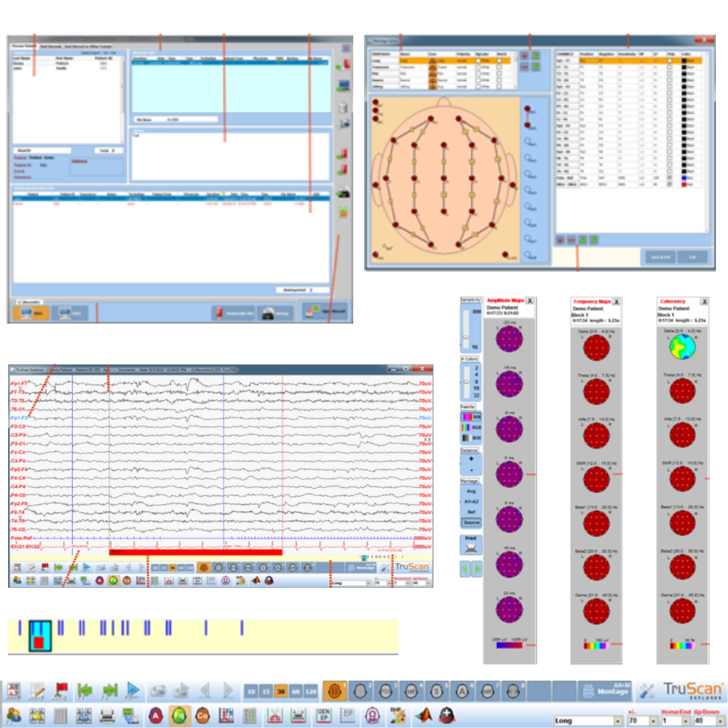Click the red flag marker icon

(60, 690)
